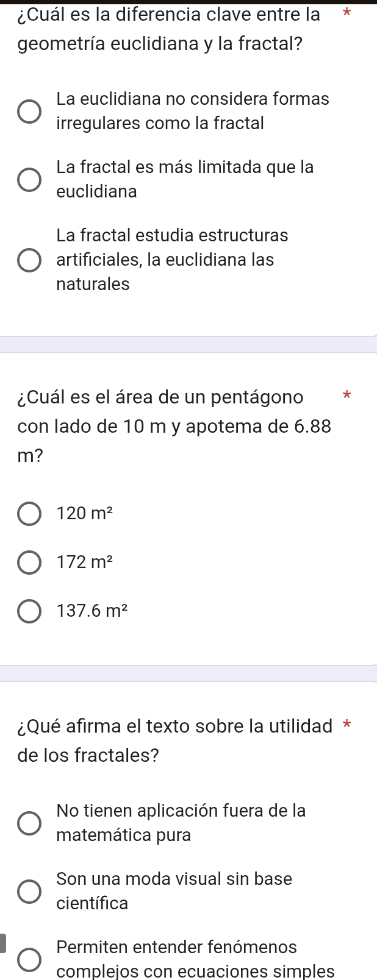Click the label 'La fractal es más limitada que la euclidiana'
This screenshot has height=980, width=377.
[x=185, y=179]
